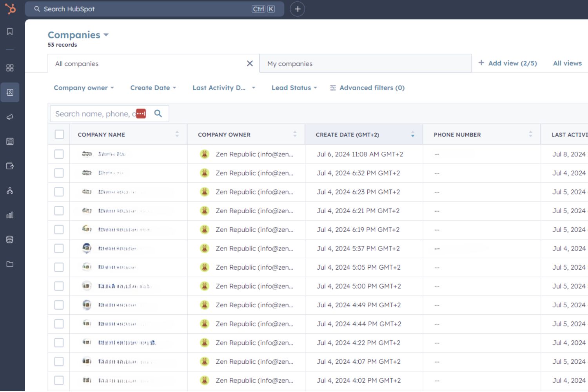The image size is (588, 392).
Task: Click the owner cell in the Jul 4, 2024 4:07 PM row
Action: (246, 361)
